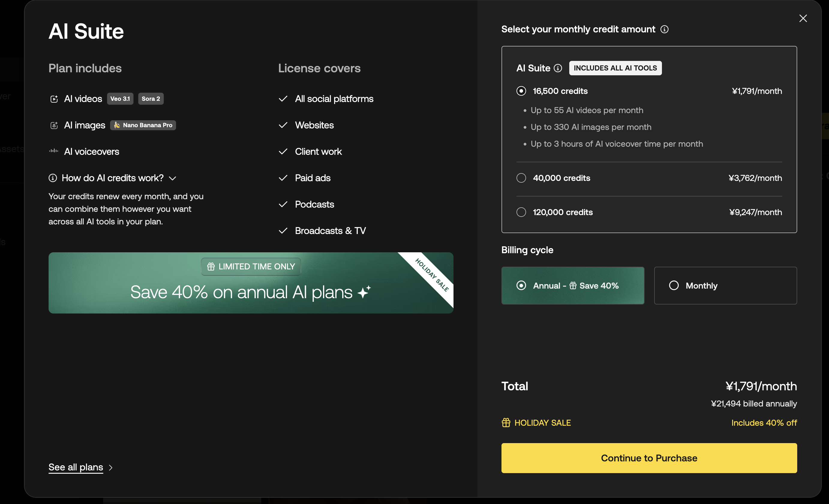Screen dimensions: 829x504
Task: Select the 40,000 credits radio option
Action: [521, 178]
